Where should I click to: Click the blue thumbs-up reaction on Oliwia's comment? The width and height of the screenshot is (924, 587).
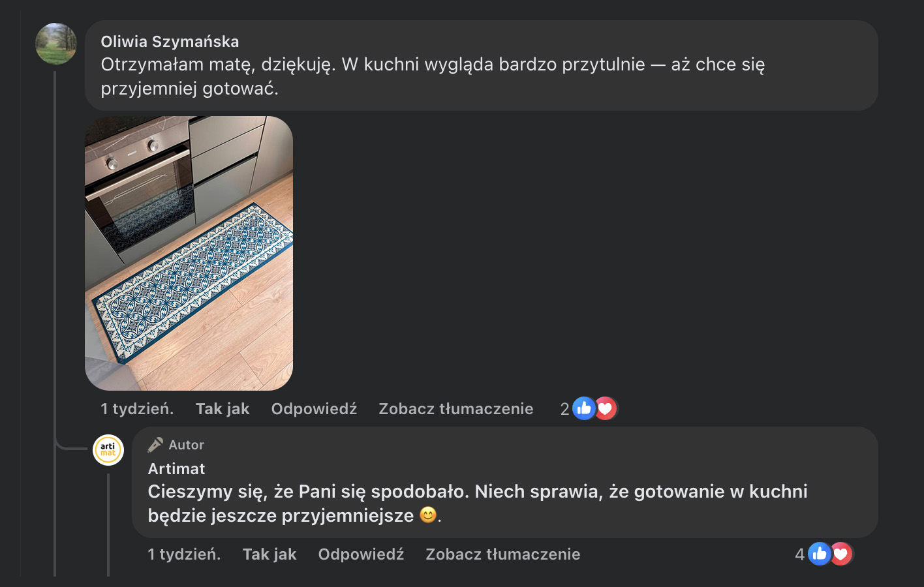pyautogui.click(x=583, y=409)
